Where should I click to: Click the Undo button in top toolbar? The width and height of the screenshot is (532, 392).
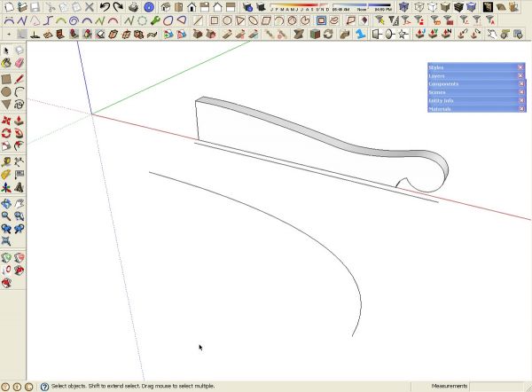pos(105,7)
